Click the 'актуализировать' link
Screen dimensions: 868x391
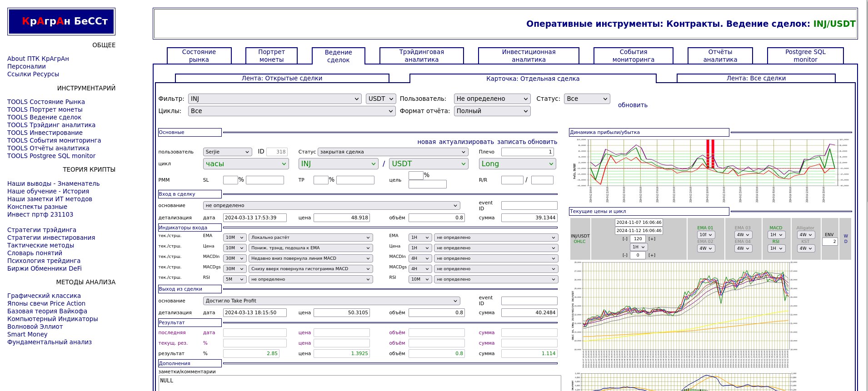[466, 142]
